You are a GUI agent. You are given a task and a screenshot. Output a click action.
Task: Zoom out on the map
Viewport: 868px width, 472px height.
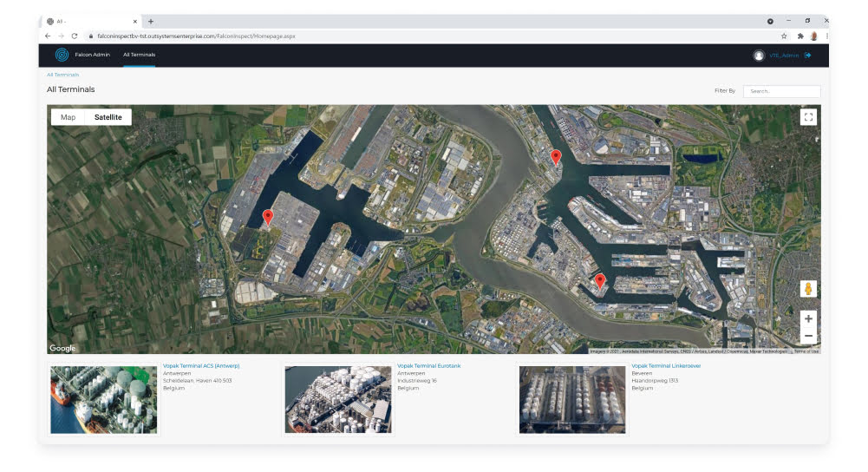pos(808,336)
